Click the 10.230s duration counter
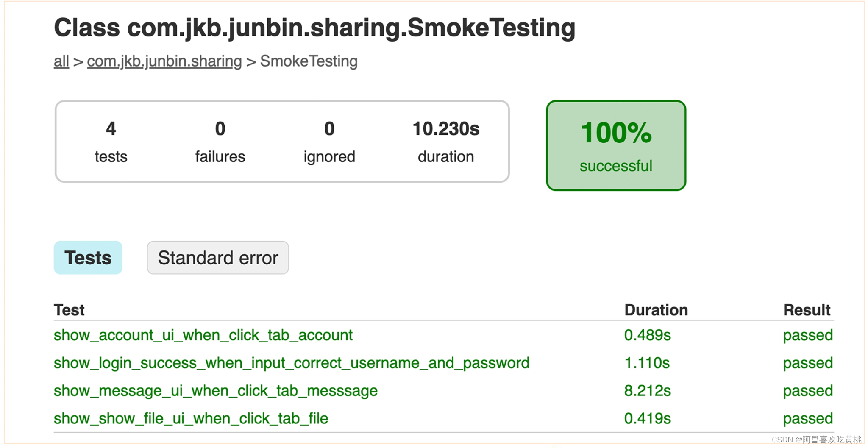This screenshot has height=448, width=868. (446, 142)
